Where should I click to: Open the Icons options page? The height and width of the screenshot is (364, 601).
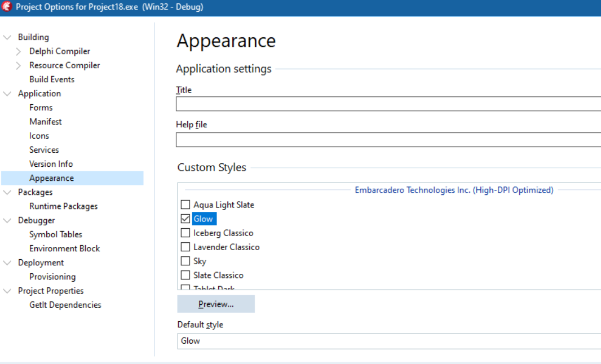[39, 136]
